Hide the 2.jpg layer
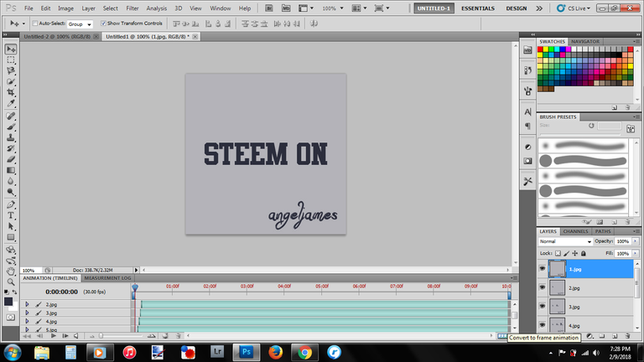Image resolution: width=644 pixels, height=362 pixels. (x=543, y=287)
